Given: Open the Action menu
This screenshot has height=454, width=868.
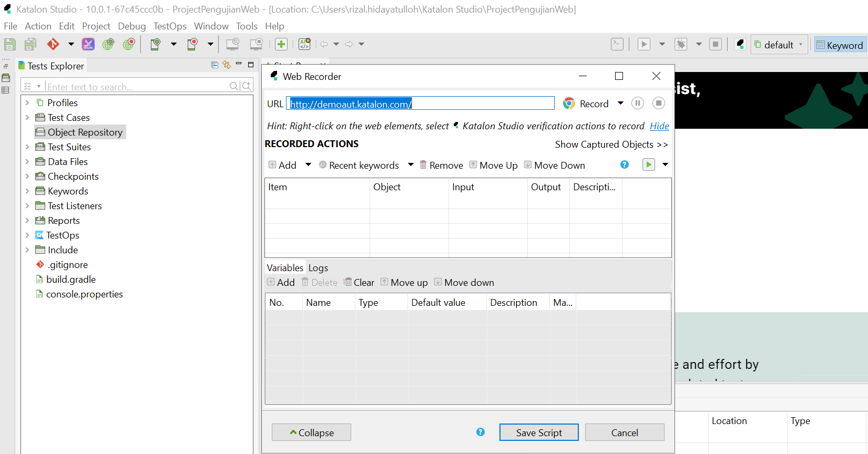Looking at the screenshot, I should 38,26.
